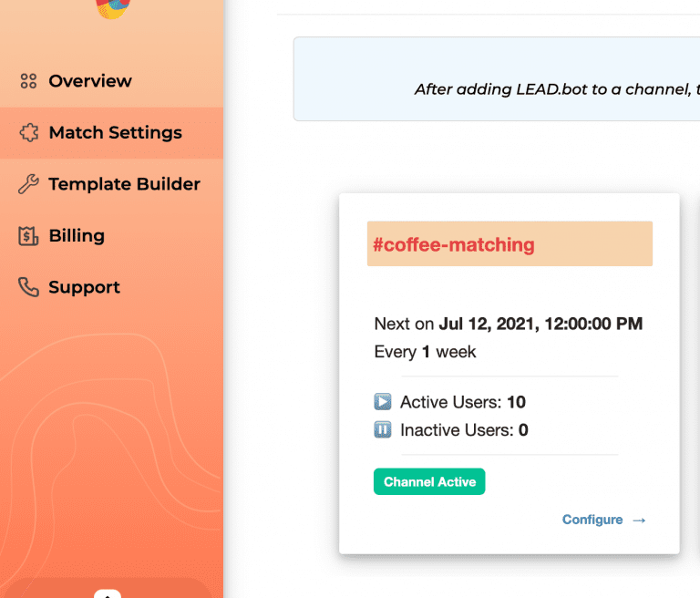Click the Match Settings puzzle icon
The width and height of the screenshot is (700, 598).
28,133
